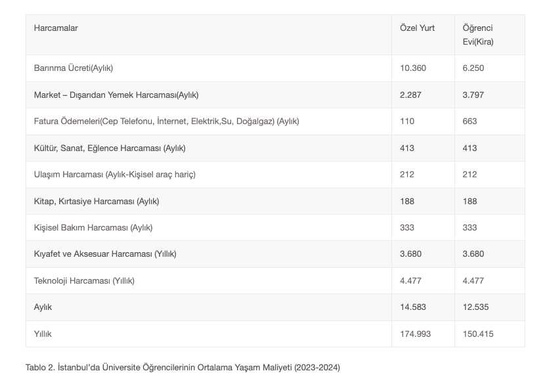
Task: Click the Tablo 2 caption text
Action: pos(183,367)
